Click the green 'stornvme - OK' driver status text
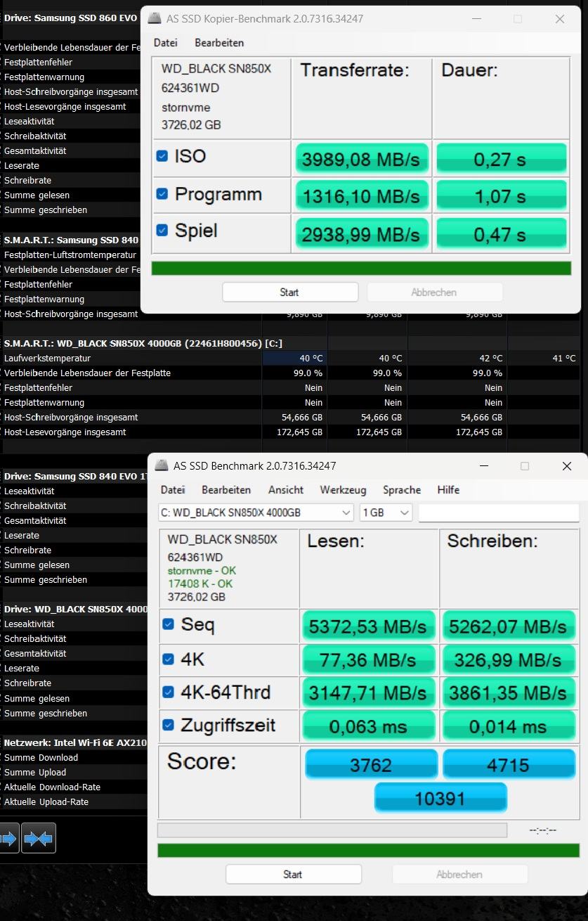 [x=202, y=570]
